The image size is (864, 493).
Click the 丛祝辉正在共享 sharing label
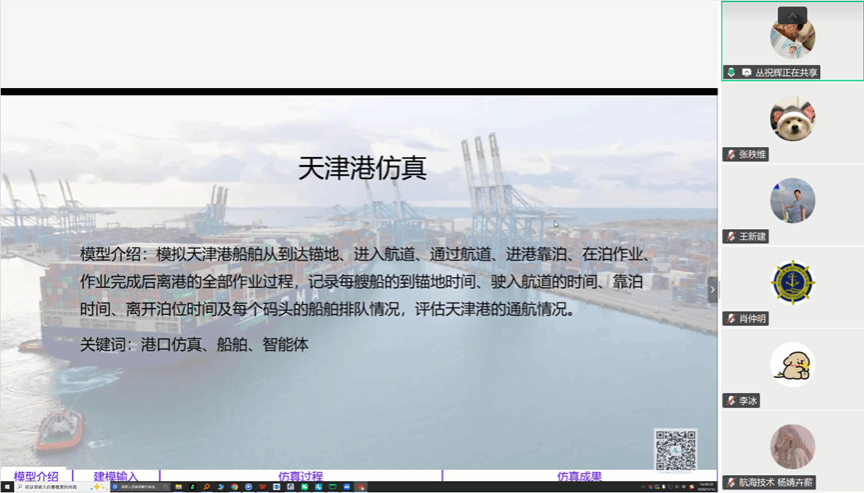(x=787, y=73)
